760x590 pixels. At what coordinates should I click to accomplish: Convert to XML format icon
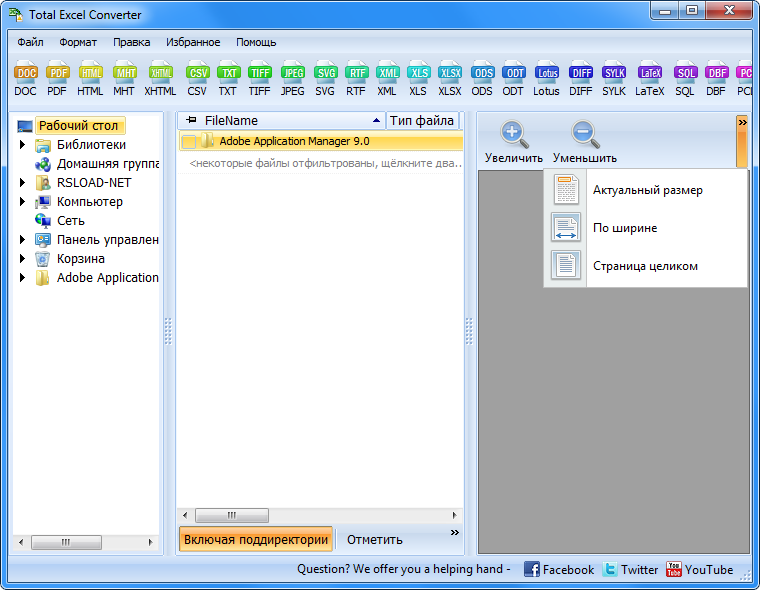387,78
